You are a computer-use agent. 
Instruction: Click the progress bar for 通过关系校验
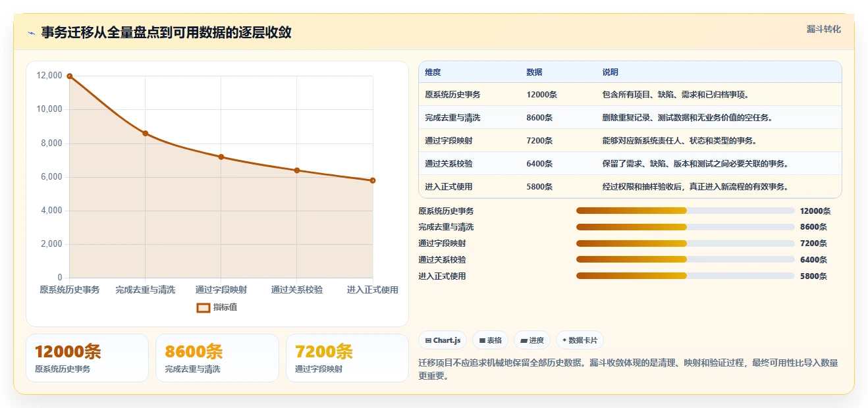tap(685, 260)
